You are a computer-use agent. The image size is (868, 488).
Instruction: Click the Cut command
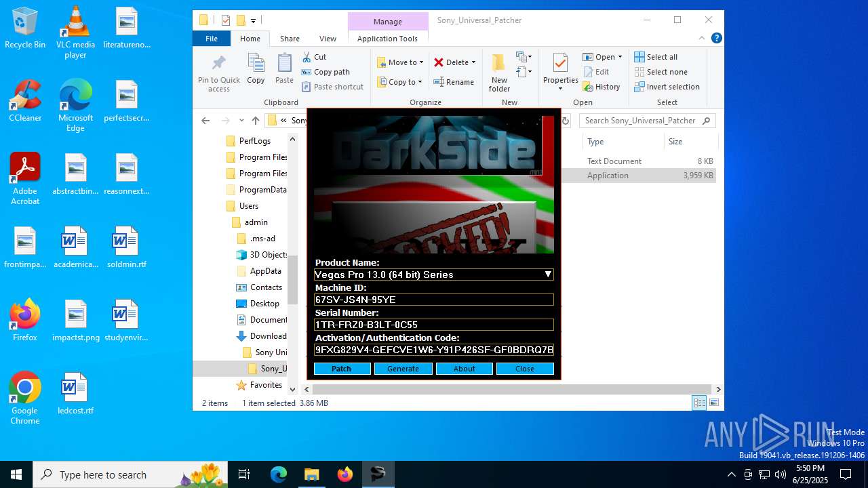click(x=314, y=57)
